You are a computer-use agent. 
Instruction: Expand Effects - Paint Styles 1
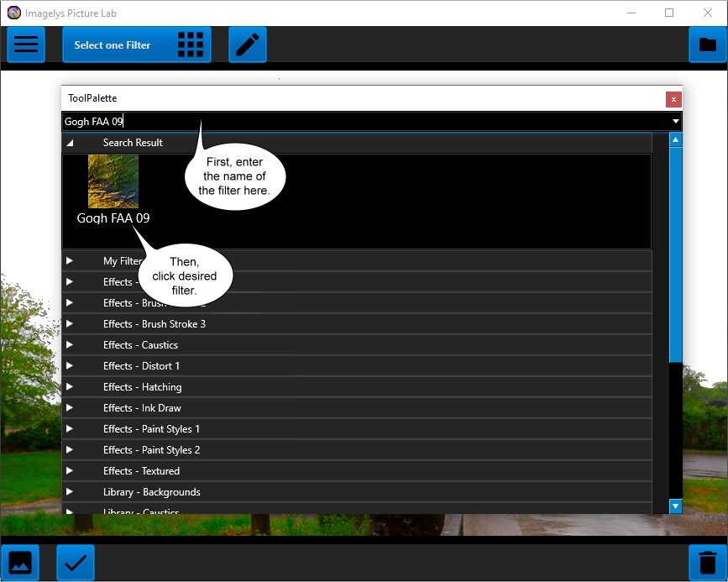[70, 428]
